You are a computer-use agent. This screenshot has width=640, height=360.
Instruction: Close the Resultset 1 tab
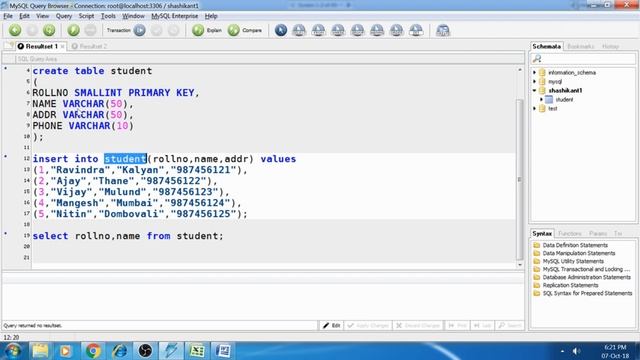tap(62, 47)
